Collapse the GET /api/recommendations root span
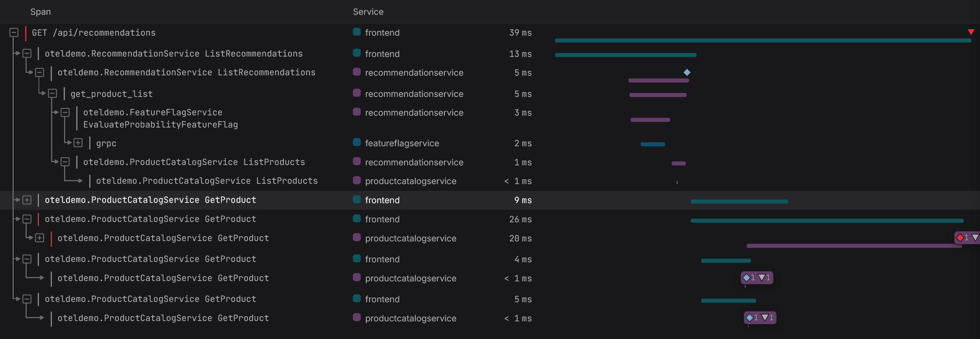 tap(14, 33)
